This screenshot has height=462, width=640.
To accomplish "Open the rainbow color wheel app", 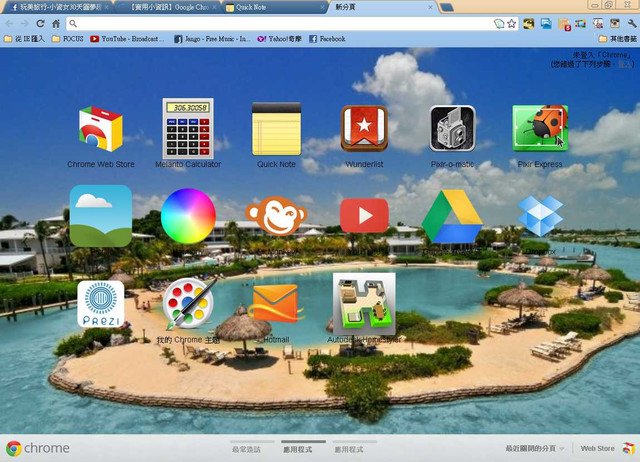I will coord(188,216).
